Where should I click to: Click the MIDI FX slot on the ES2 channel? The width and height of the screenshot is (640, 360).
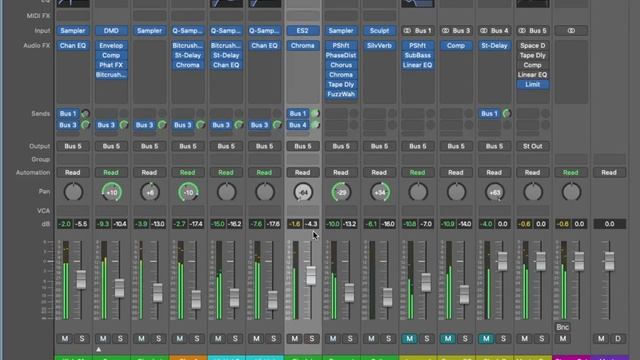(302, 16)
